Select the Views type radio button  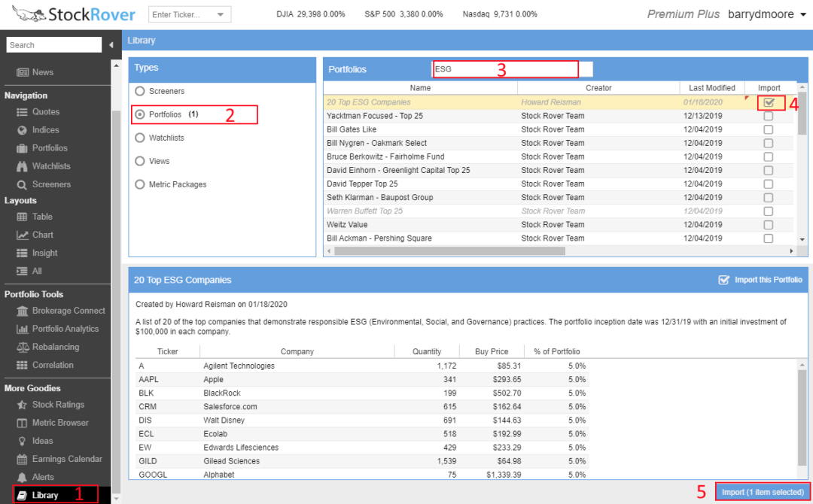[x=139, y=161]
